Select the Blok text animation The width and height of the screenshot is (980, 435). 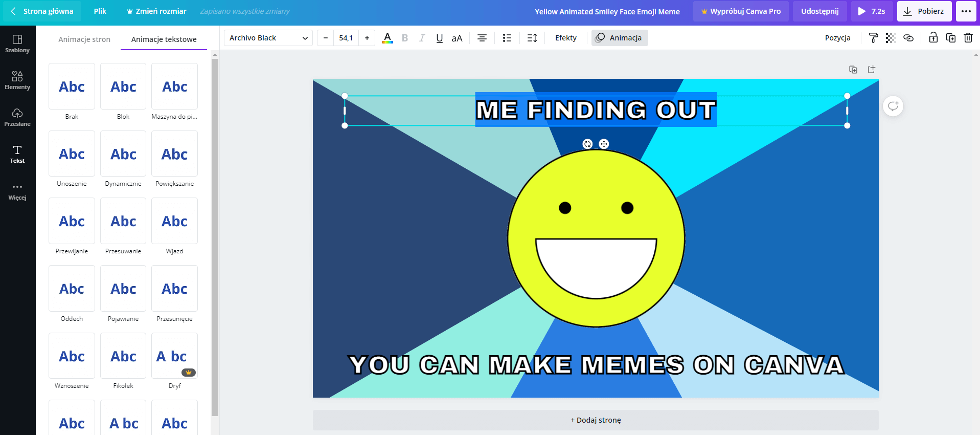click(123, 86)
